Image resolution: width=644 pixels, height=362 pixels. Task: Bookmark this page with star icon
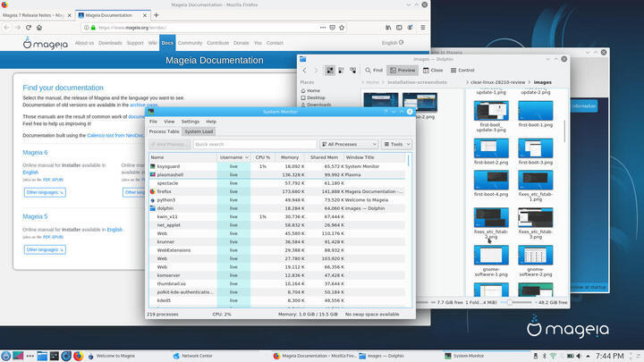342,28
